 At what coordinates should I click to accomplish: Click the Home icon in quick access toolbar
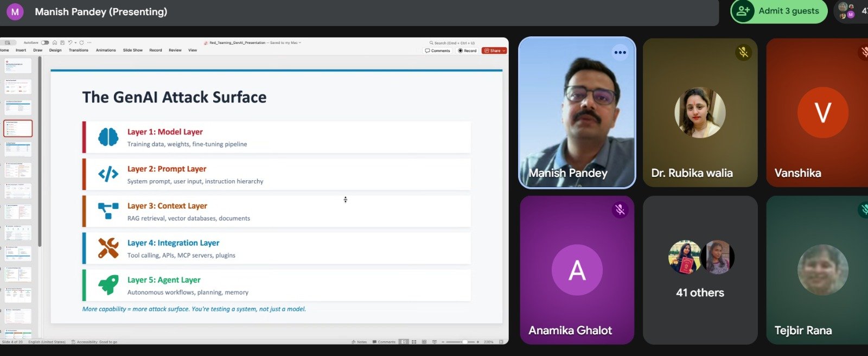pos(55,42)
